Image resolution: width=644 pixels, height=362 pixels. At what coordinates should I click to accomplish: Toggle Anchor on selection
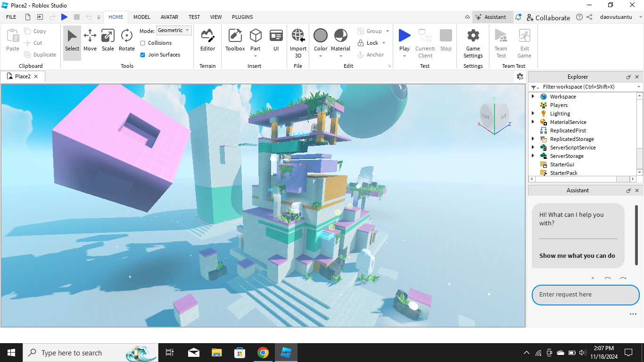click(x=371, y=55)
